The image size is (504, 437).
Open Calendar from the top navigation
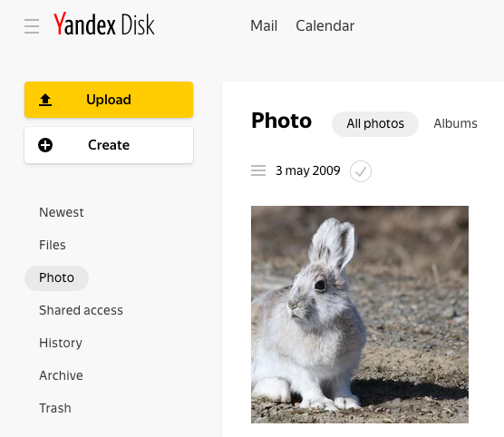point(325,25)
